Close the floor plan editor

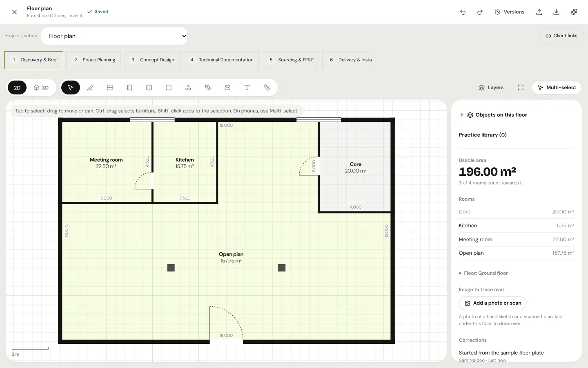[x=14, y=12]
